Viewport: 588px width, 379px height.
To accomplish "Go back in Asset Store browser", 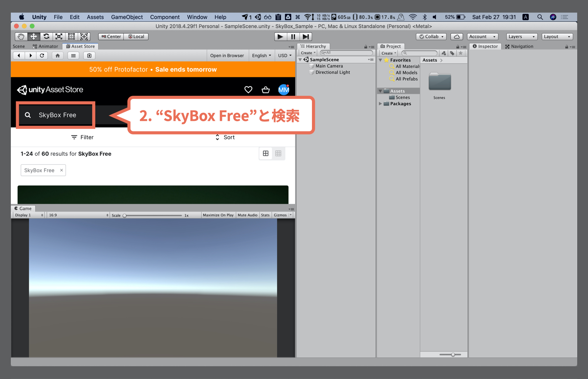I will [19, 56].
